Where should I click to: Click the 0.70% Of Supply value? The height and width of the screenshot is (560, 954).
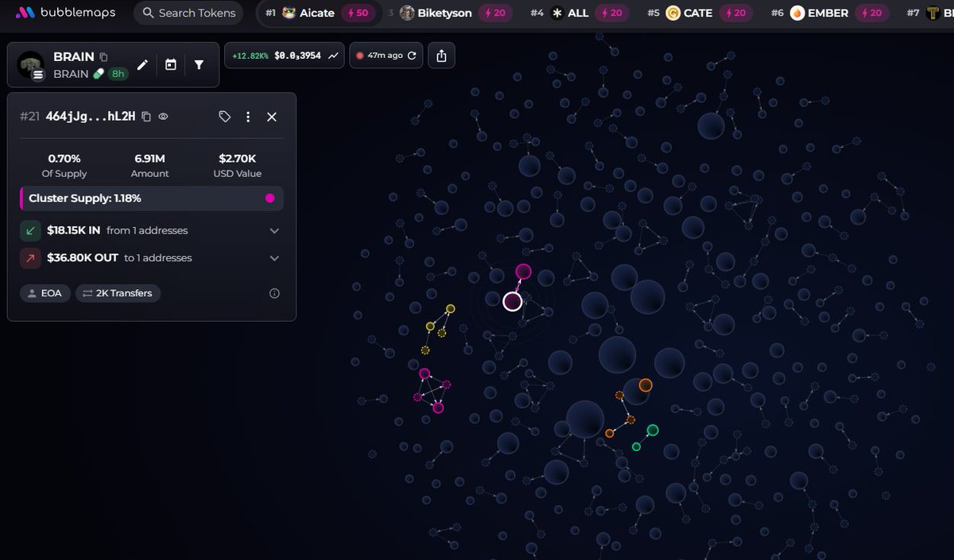[64, 159]
